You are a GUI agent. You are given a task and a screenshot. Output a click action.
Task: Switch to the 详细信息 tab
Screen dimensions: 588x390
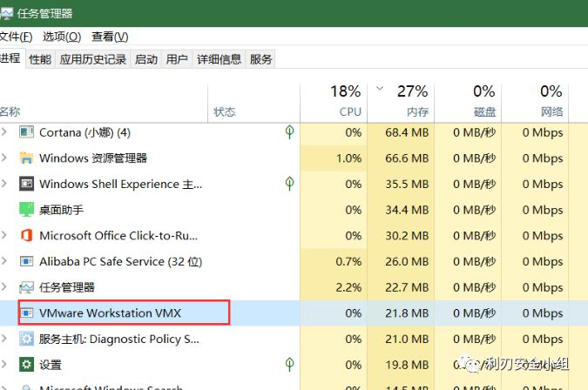[x=219, y=59]
